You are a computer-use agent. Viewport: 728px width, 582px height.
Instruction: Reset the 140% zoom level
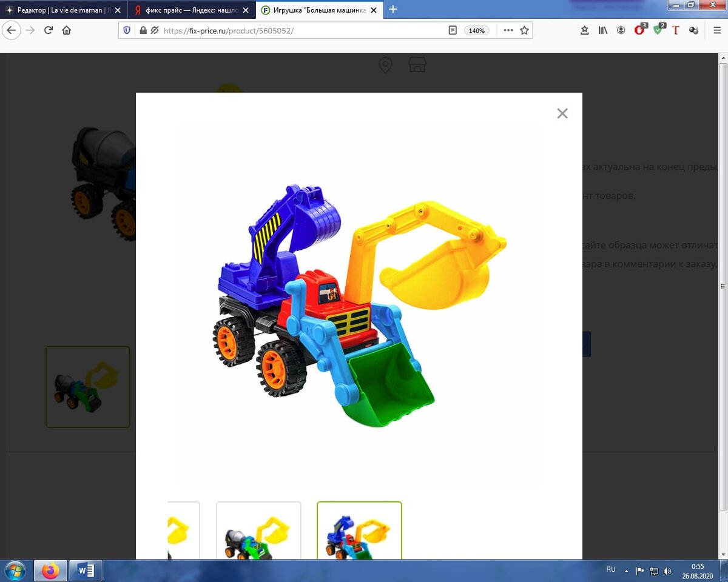click(477, 30)
